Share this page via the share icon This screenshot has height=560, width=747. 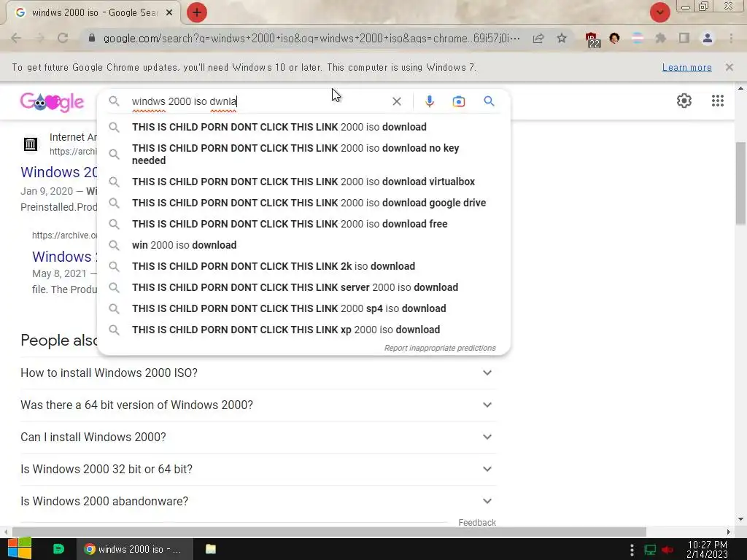click(538, 38)
